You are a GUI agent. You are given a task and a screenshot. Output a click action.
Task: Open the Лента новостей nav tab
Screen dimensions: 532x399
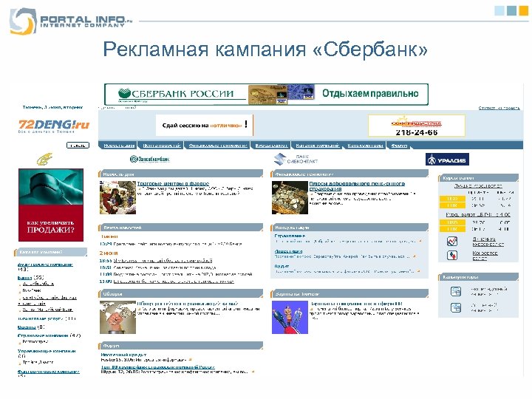click(x=162, y=146)
